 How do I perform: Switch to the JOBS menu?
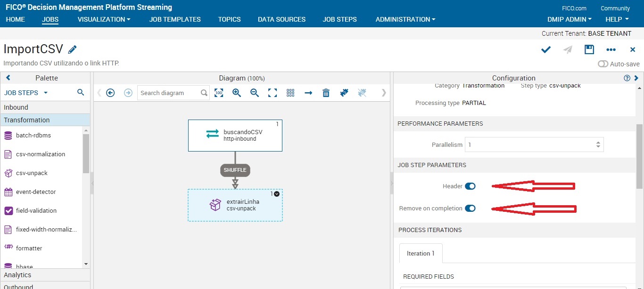coord(50,19)
